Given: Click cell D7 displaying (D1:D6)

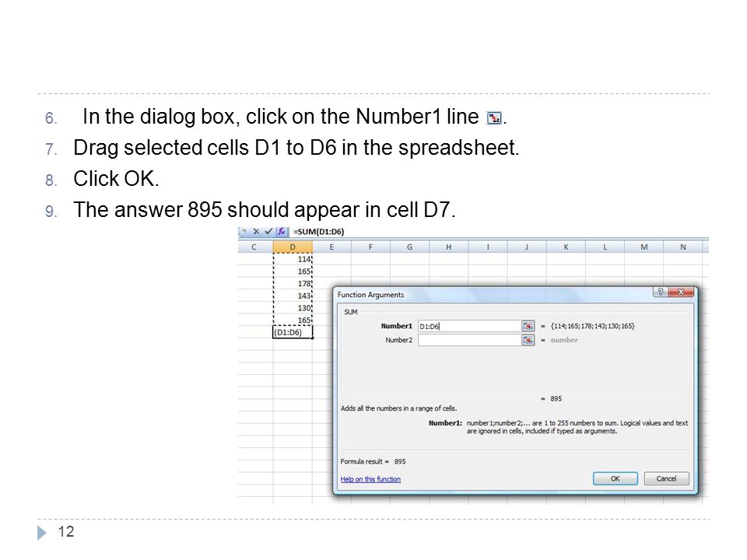Looking at the screenshot, I should (293, 332).
